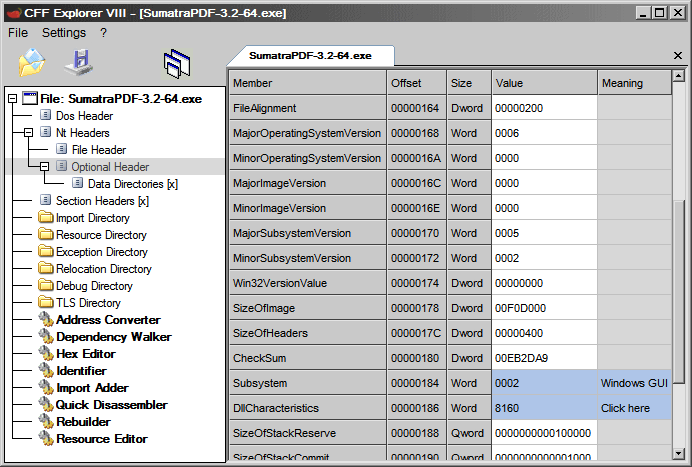692x467 pixels.
Task: Click the Dependency Walker gear icon
Action: click(46, 336)
